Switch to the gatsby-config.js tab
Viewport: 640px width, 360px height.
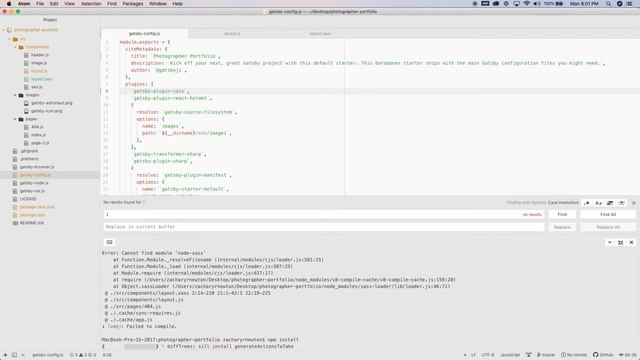click(x=144, y=34)
